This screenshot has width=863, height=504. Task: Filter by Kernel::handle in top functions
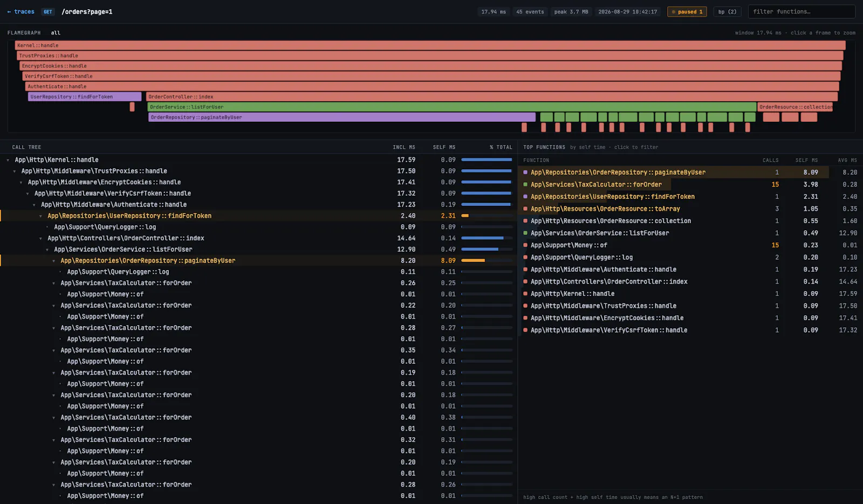point(690,294)
